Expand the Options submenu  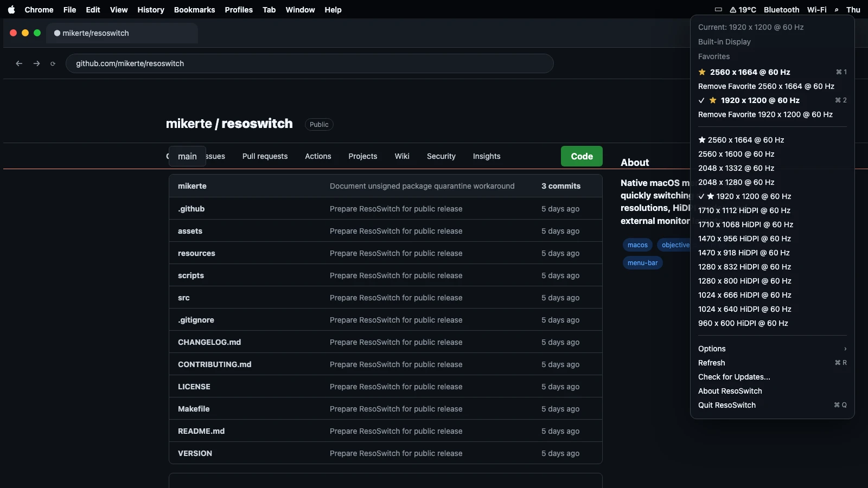click(773, 349)
